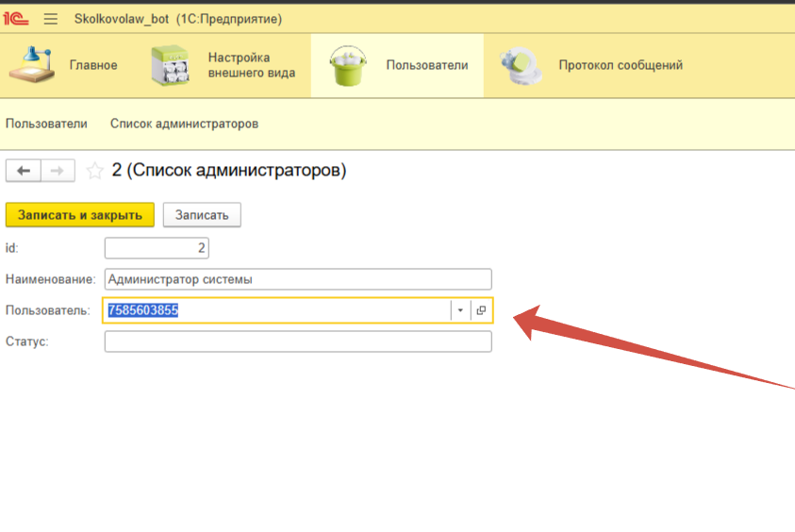Viewport: 795px width, 532px height.
Task: Open the Список администраторов link
Action: point(184,124)
